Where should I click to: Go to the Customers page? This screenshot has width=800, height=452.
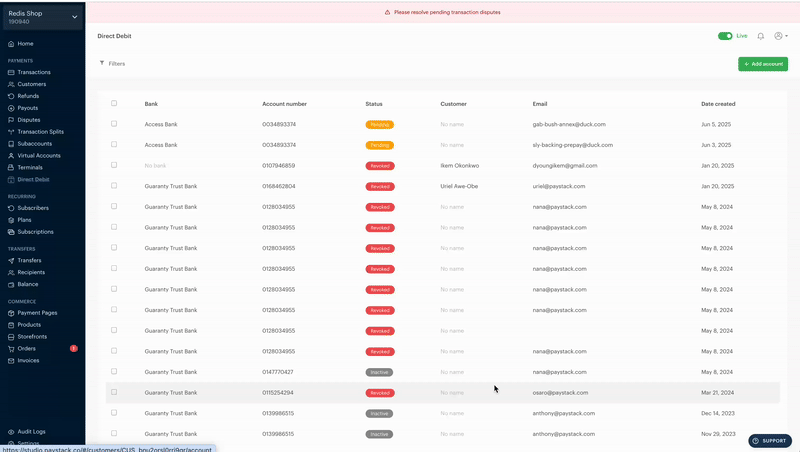pos(32,84)
